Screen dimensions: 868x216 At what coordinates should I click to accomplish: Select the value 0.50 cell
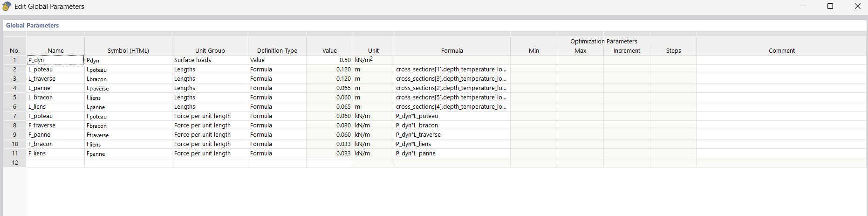pos(329,60)
